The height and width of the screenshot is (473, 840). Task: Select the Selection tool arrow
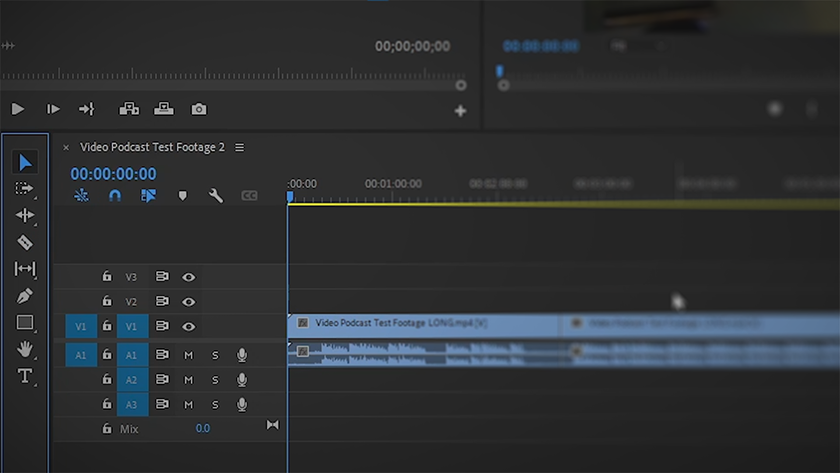point(25,162)
